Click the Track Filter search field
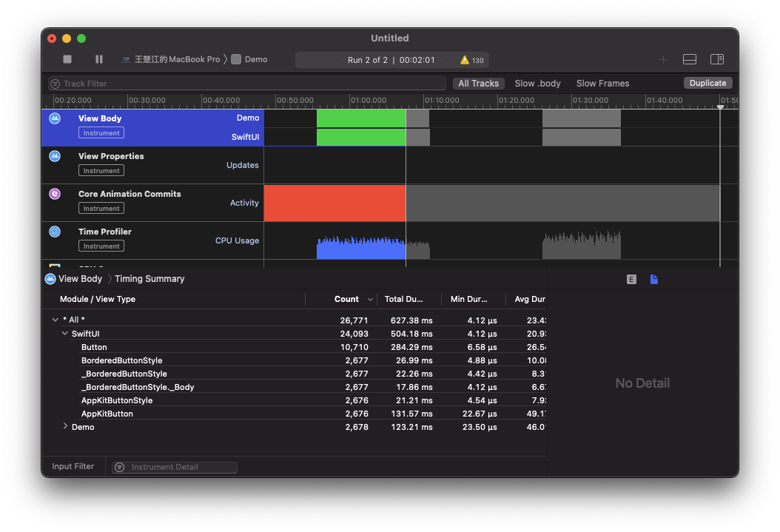The image size is (780, 532). (247, 84)
